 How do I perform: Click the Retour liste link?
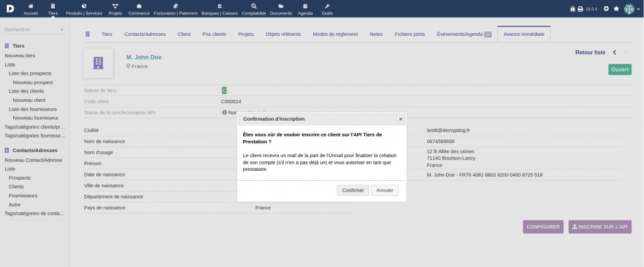click(590, 53)
